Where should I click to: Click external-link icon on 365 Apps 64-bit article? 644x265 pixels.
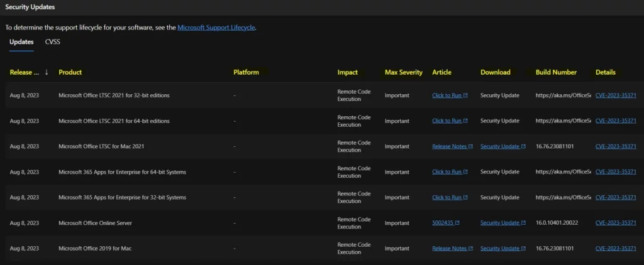(x=465, y=172)
